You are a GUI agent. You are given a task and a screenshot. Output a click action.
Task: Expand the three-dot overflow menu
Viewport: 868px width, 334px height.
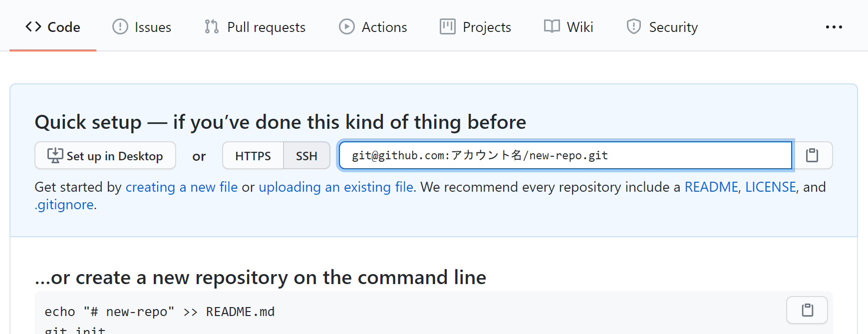click(834, 27)
